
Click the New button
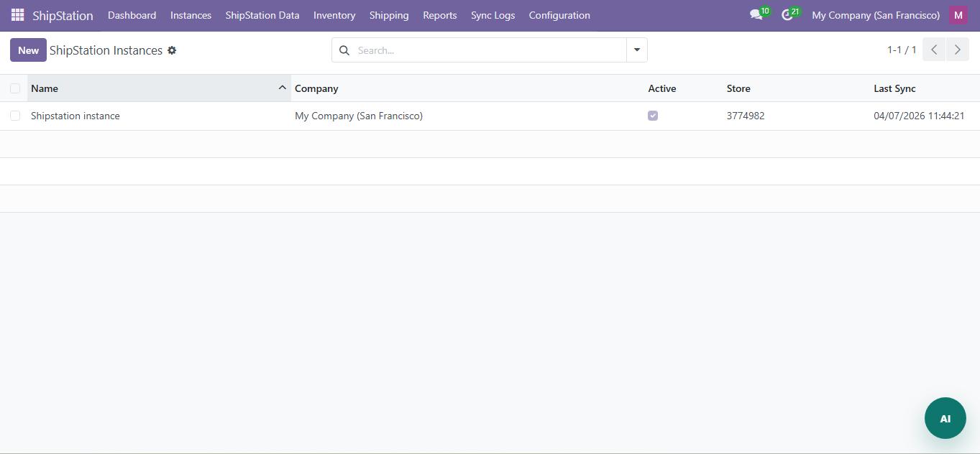click(27, 50)
